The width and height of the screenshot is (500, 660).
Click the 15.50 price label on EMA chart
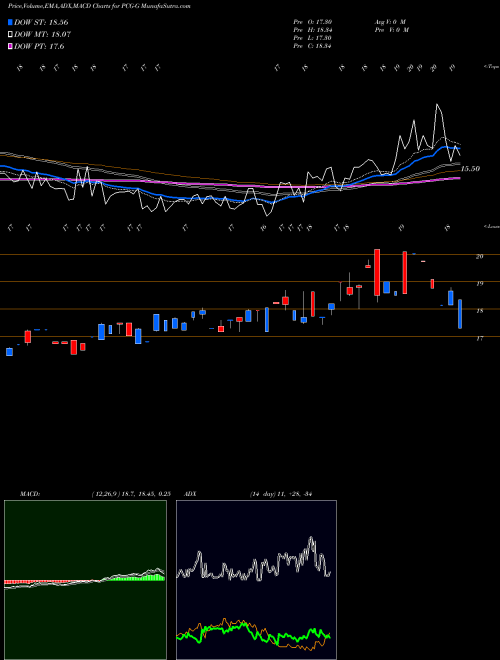point(470,169)
